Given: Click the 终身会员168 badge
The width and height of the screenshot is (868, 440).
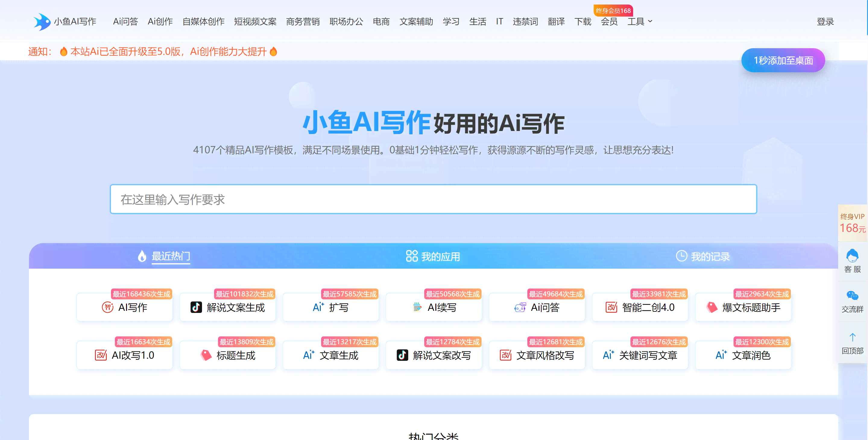Looking at the screenshot, I should [x=613, y=11].
